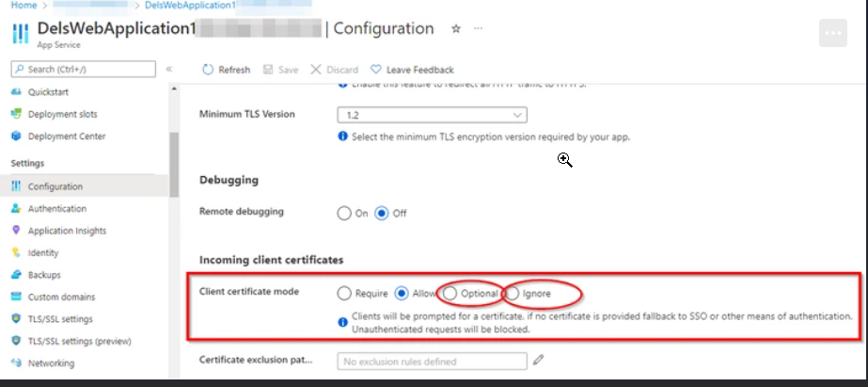Screen dimensions: 868x387
Task: Click the Home breadcrumb link
Action: point(24,5)
